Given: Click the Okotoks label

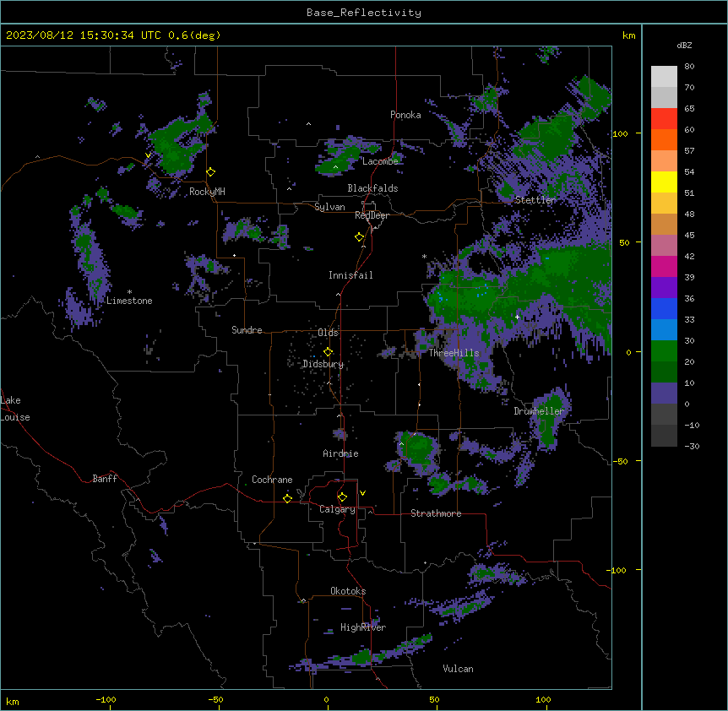Looking at the screenshot, I should [x=348, y=591].
